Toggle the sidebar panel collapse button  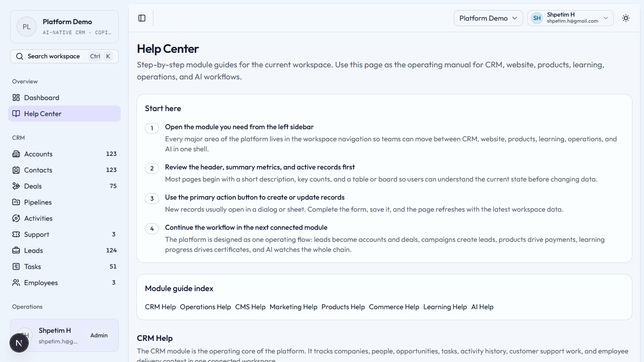click(x=142, y=18)
